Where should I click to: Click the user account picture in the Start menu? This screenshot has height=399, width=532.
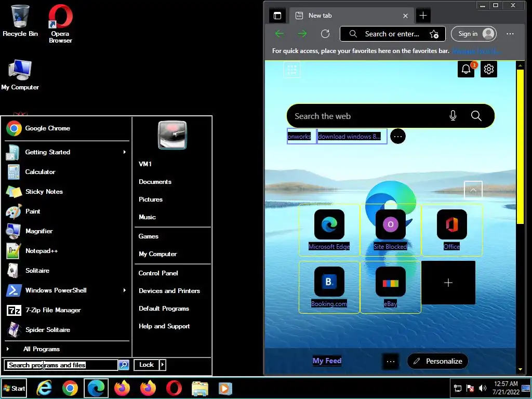pyautogui.click(x=172, y=135)
